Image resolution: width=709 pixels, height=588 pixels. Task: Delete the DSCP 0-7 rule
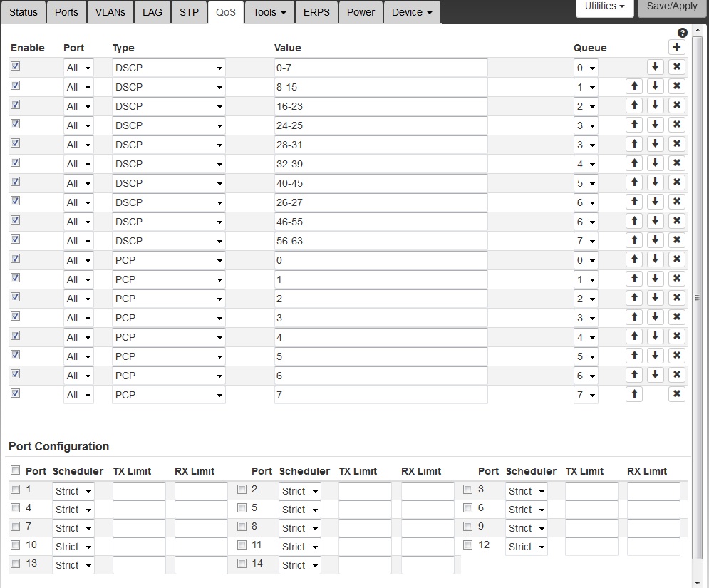click(676, 67)
